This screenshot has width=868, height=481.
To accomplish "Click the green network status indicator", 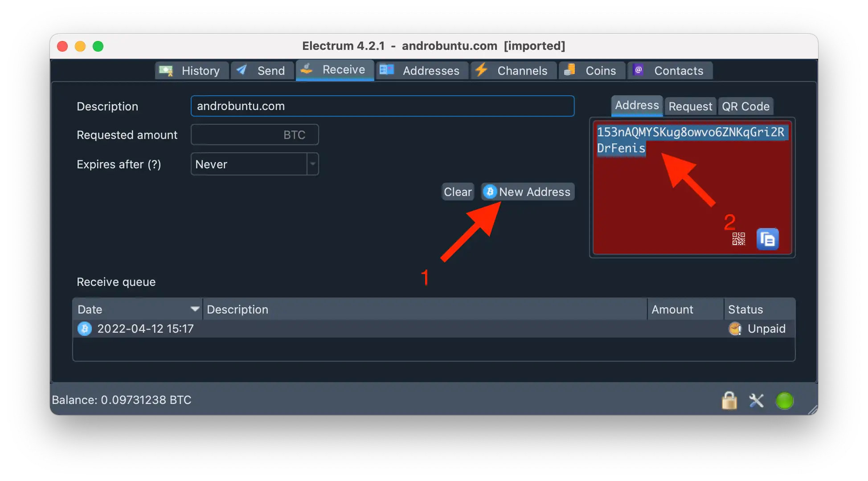I will [x=785, y=400].
